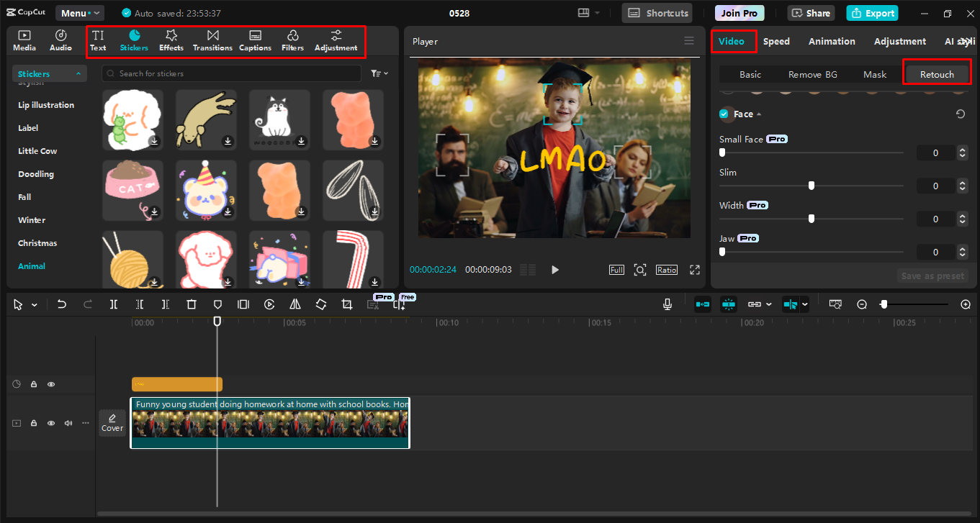Play the video preview
The image size is (980, 523).
[554, 270]
